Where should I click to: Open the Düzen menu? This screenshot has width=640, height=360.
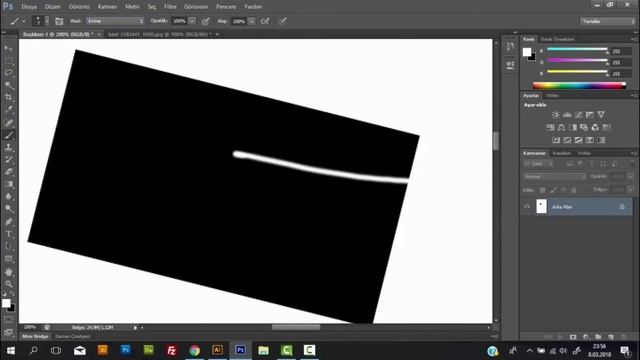pos(53,7)
